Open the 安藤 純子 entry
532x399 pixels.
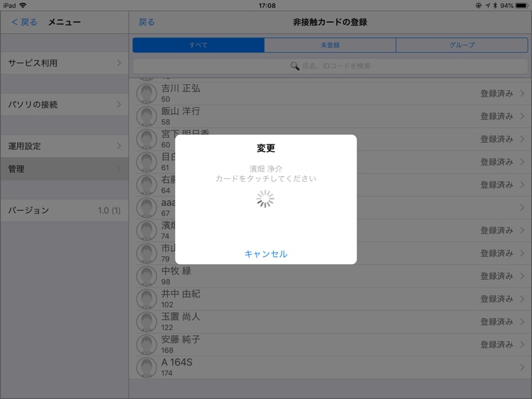click(x=330, y=344)
